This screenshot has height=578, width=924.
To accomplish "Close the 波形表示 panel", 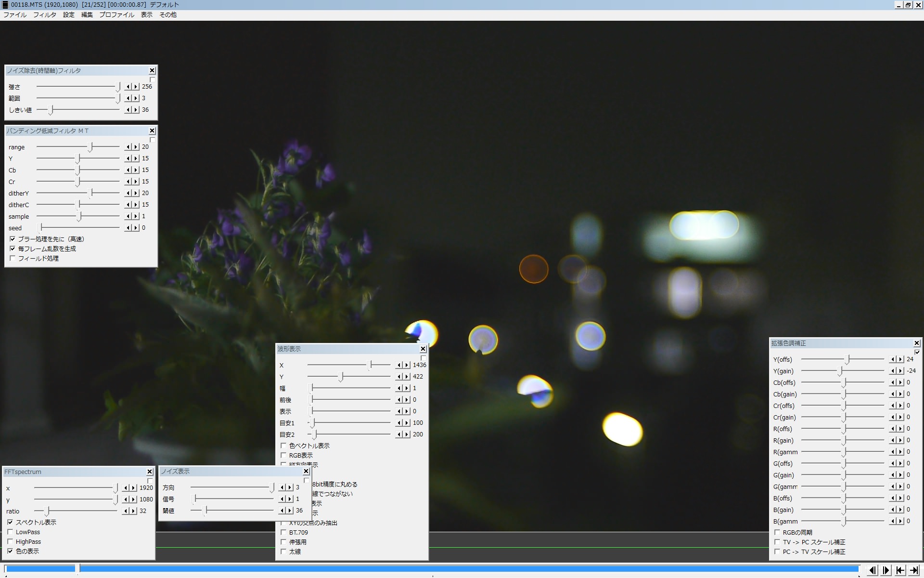I will click(423, 349).
